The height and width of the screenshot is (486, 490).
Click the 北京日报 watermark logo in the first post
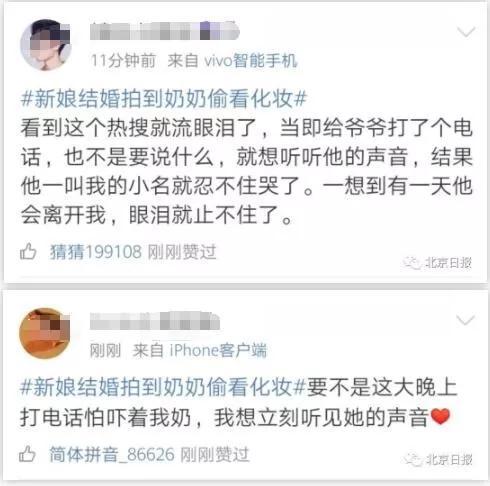[x=437, y=263]
